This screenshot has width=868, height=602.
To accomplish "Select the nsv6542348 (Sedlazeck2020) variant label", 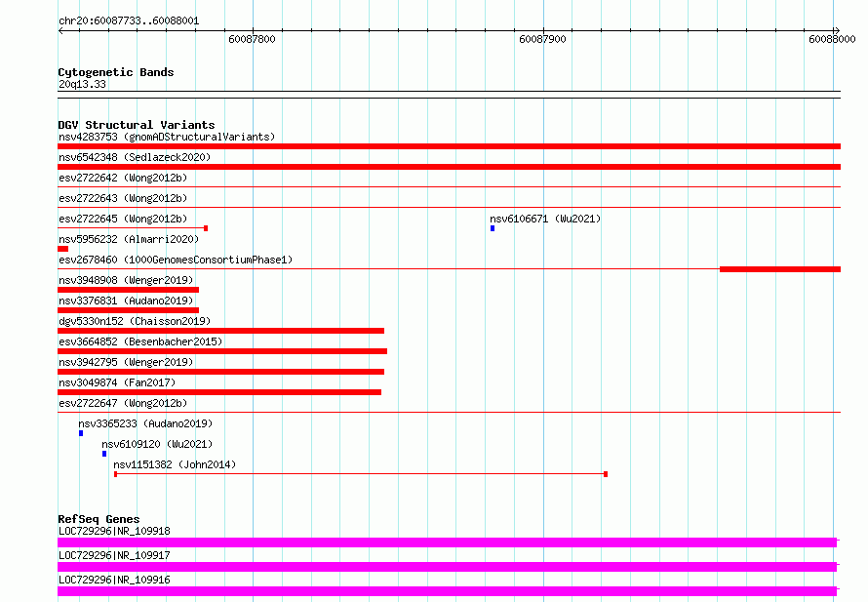I will coord(135,157).
